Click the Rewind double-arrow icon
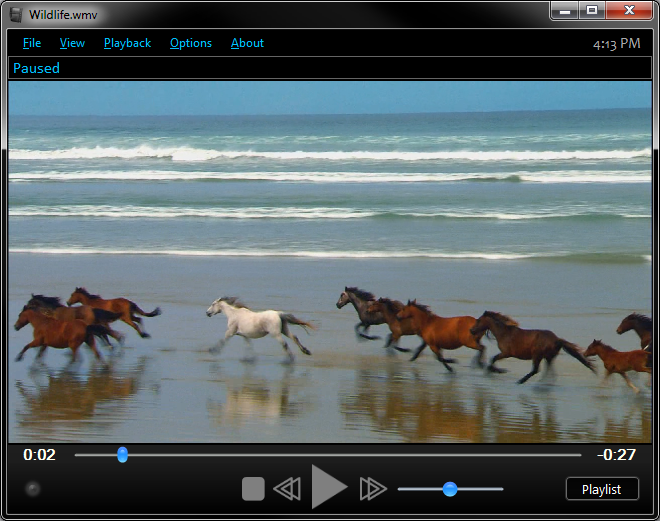 (287, 488)
